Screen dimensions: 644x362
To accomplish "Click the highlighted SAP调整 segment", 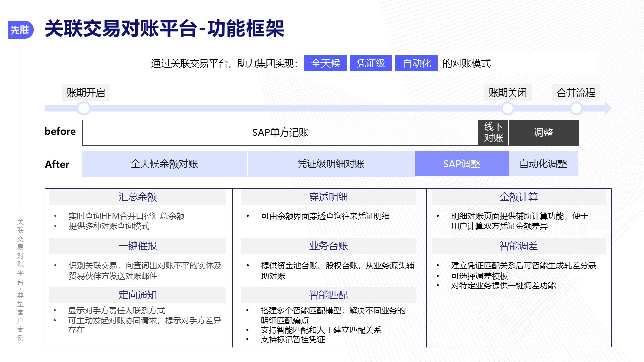I will pyautogui.click(x=462, y=164).
